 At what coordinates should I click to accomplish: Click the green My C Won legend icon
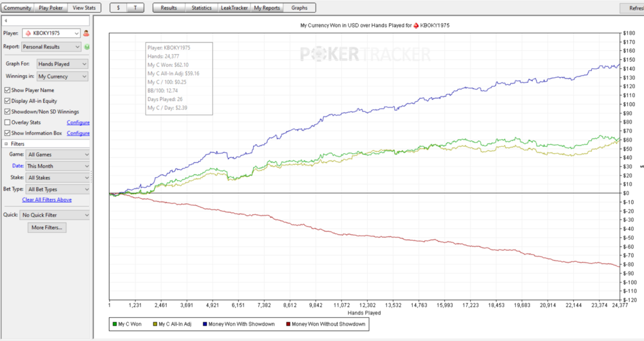pos(114,324)
